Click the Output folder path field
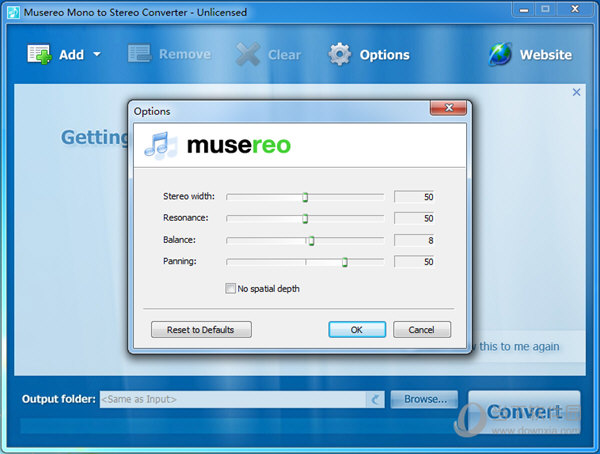Screen dimensions: 600x454 233,399
